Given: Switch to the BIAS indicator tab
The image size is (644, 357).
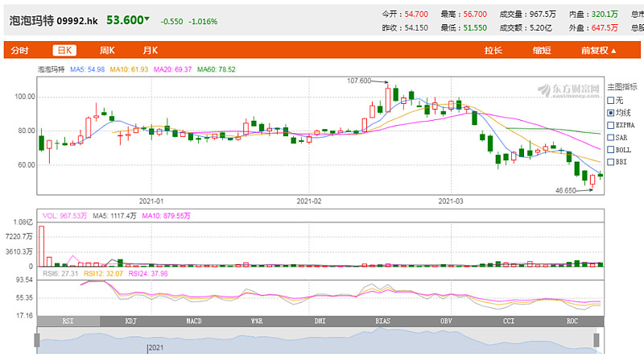Looking at the screenshot, I should coord(383,322).
